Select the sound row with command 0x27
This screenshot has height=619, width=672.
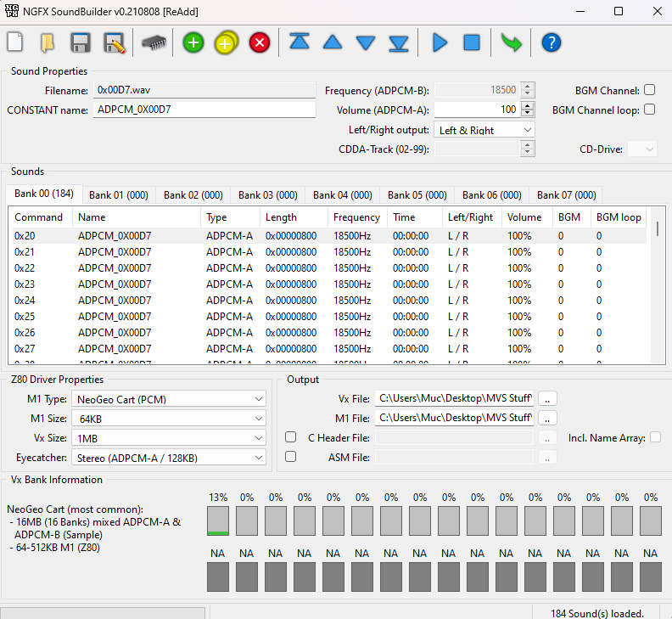pos(329,348)
